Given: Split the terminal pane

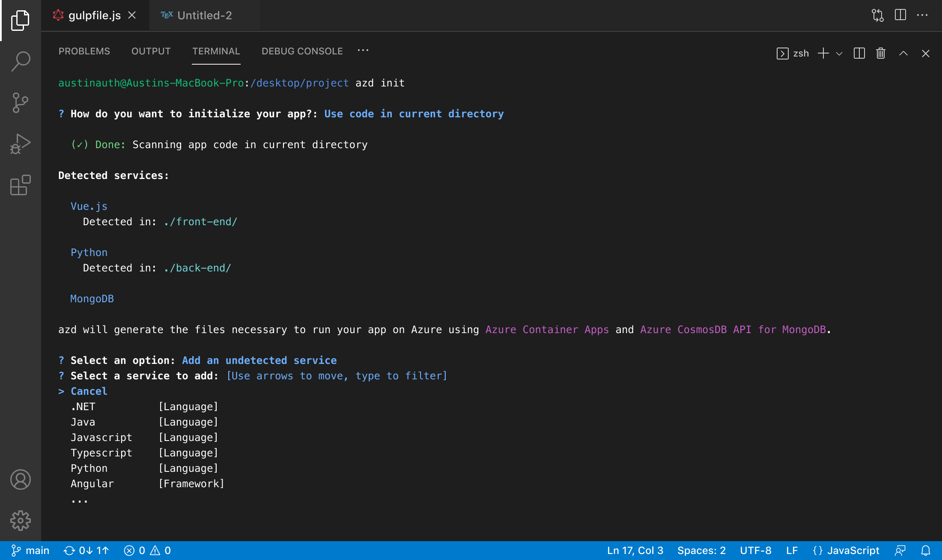Looking at the screenshot, I should tap(859, 53).
